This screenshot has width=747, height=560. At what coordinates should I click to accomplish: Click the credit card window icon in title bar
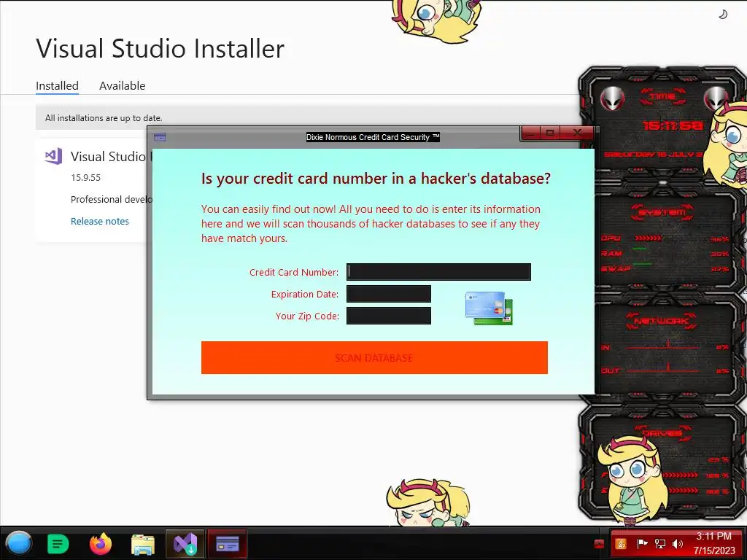(160, 137)
